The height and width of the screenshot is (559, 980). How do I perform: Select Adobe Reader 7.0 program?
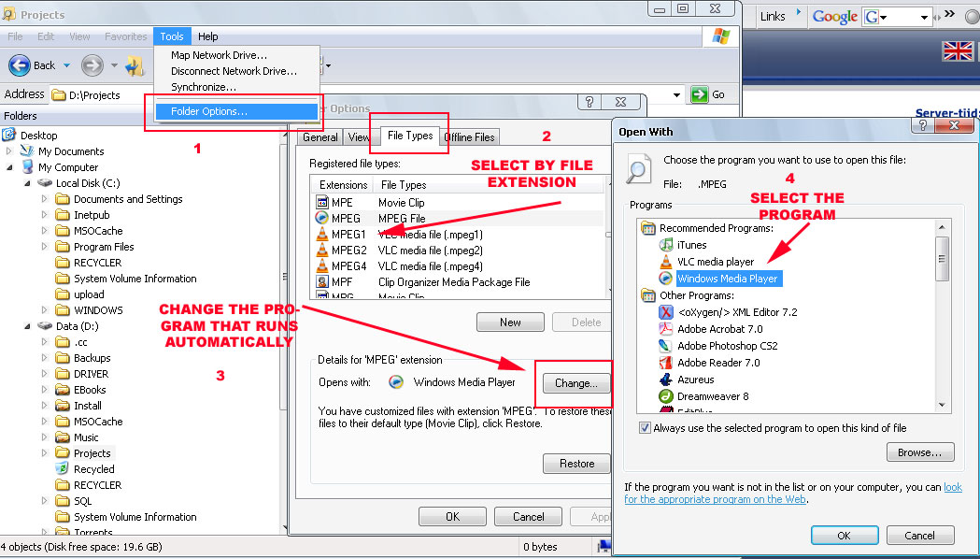coord(718,363)
